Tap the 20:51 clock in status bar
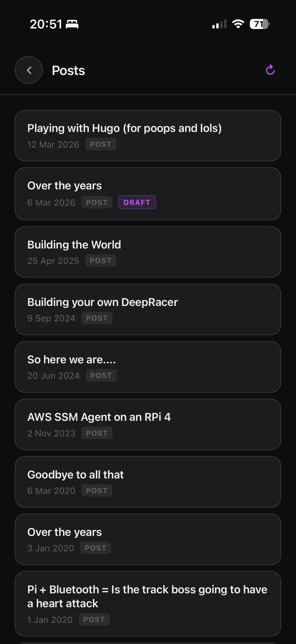Image resolution: width=296 pixels, height=644 pixels. (x=46, y=24)
